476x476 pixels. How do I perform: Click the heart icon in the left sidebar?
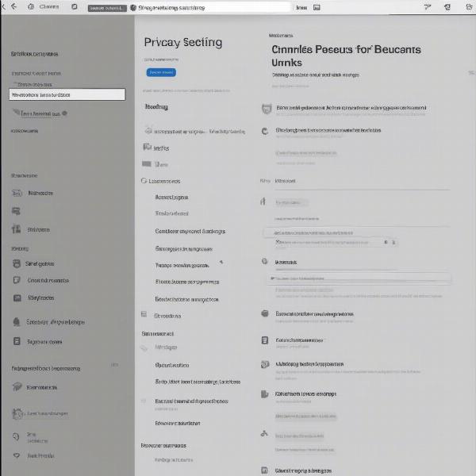[x=17, y=455]
